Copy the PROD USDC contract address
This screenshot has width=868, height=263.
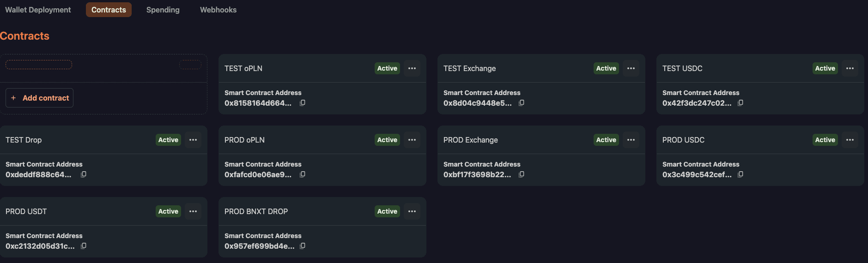tap(741, 174)
